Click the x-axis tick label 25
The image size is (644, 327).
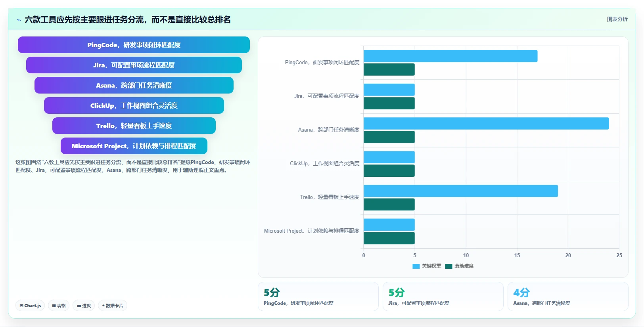pyautogui.click(x=619, y=255)
